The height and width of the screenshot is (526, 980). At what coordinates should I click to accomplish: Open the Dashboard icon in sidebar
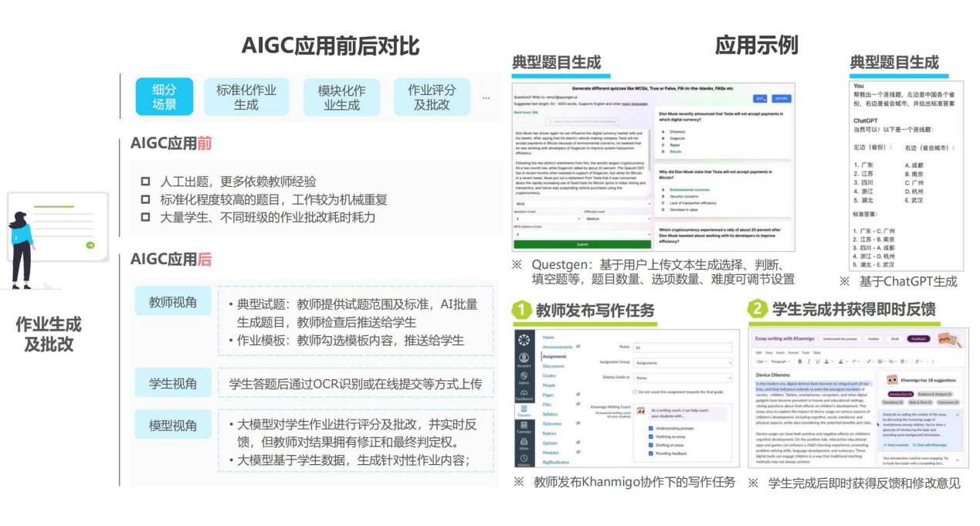[x=524, y=395]
